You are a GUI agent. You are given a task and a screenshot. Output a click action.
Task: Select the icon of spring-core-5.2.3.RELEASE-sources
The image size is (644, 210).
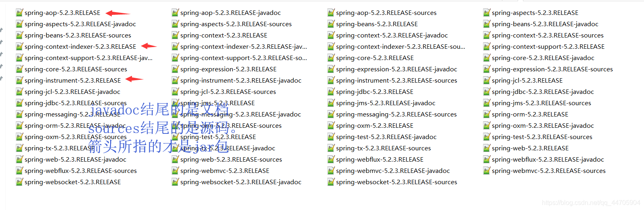[19, 69]
